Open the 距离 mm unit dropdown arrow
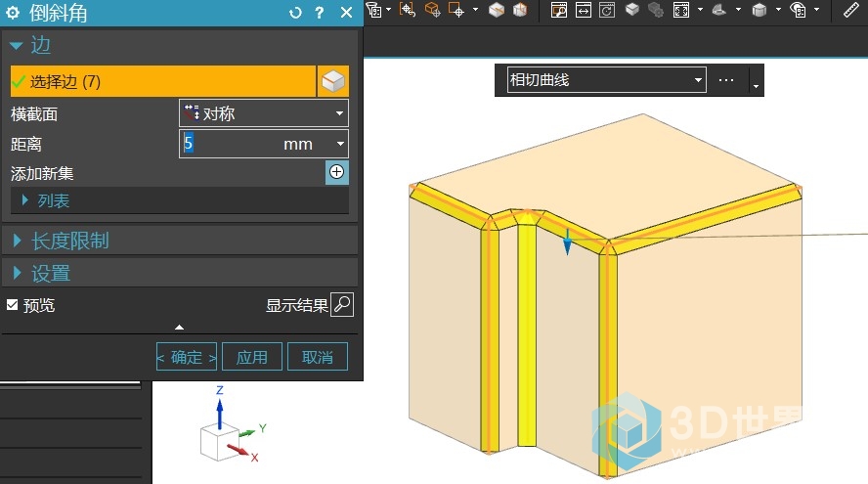This screenshot has width=868, height=484. click(x=340, y=144)
